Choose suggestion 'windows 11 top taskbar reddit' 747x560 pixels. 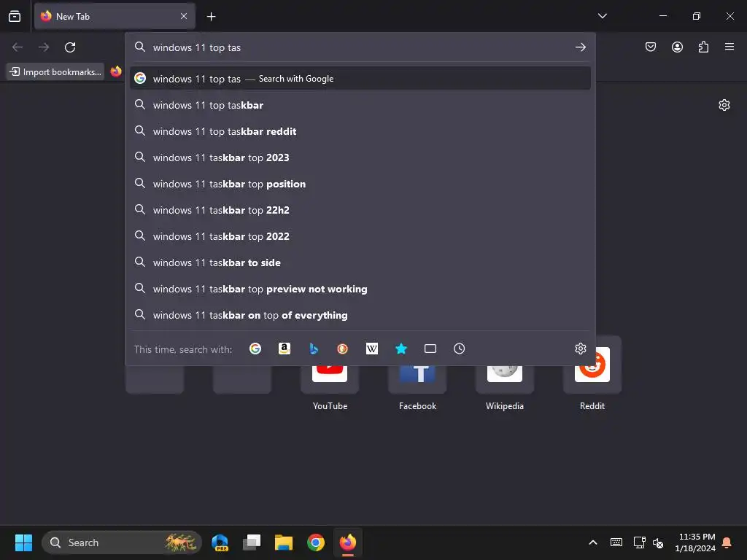click(360, 131)
